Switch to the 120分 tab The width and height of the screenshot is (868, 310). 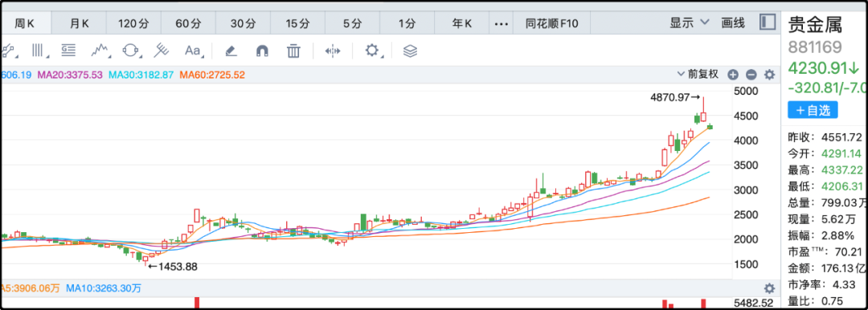tap(133, 23)
